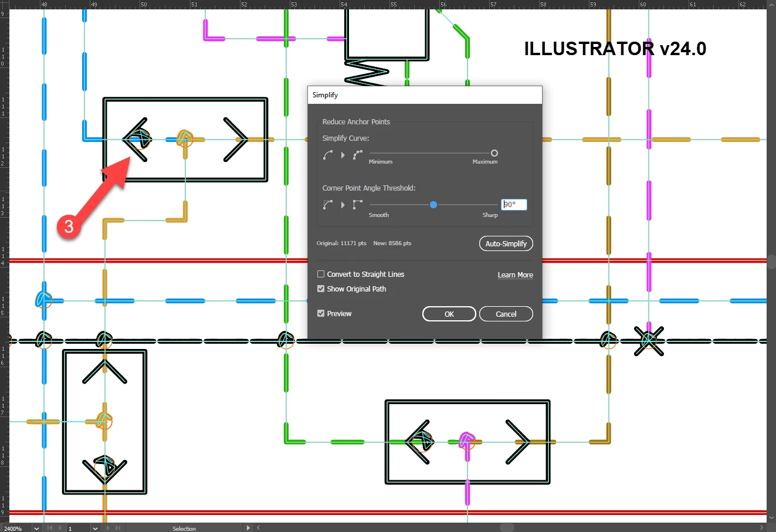
Task: Enable Convert to Straight Lines checkbox
Action: [x=321, y=274]
